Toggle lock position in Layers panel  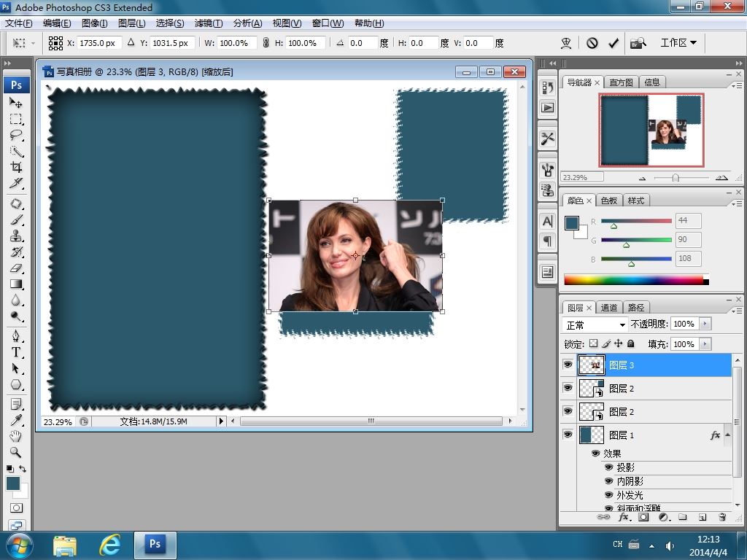pos(618,343)
